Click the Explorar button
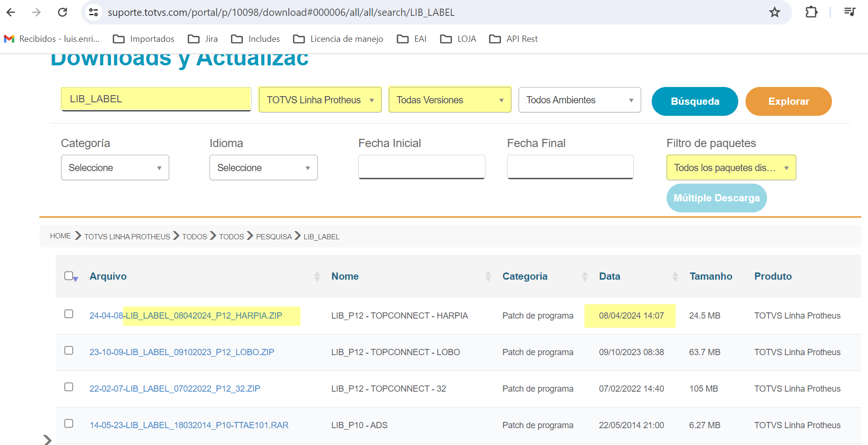868x445 pixels. click(x=789, y=101)
